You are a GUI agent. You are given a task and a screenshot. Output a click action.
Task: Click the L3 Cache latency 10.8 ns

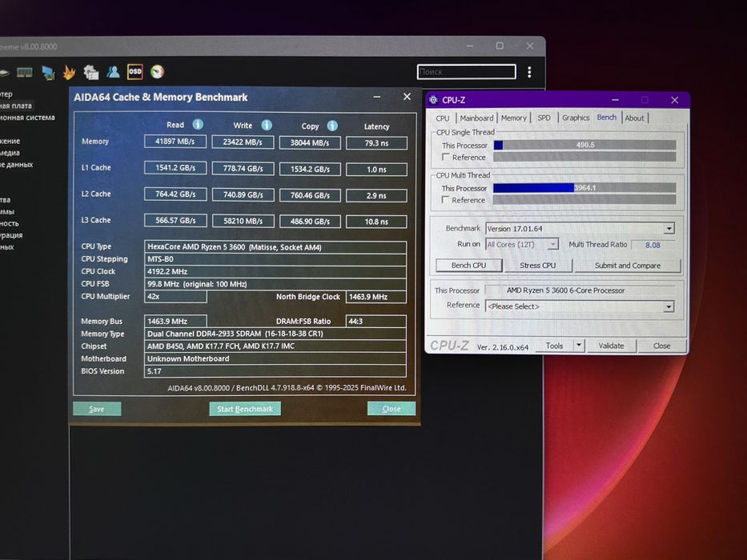tap(376, 222)
